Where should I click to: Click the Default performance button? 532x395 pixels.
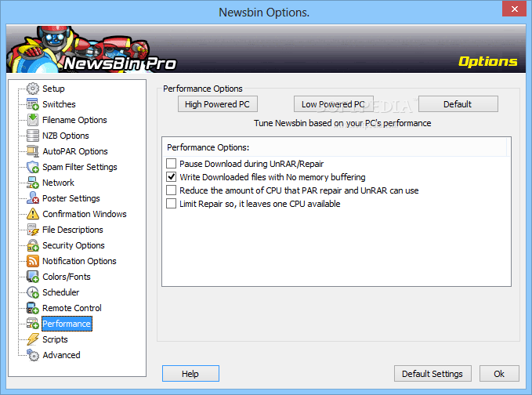click(x=458, y=103)
